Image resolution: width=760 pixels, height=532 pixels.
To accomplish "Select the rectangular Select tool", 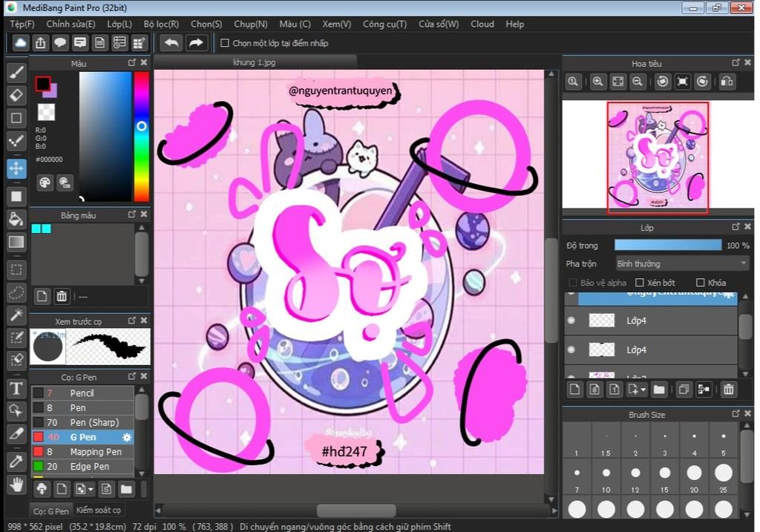I will [x=16, y=269].
